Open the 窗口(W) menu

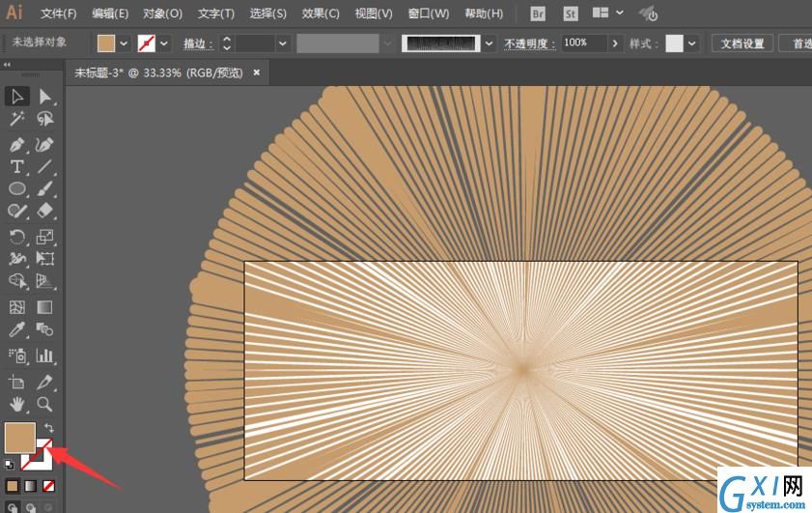pyautogui.click(x=429, y=14)
